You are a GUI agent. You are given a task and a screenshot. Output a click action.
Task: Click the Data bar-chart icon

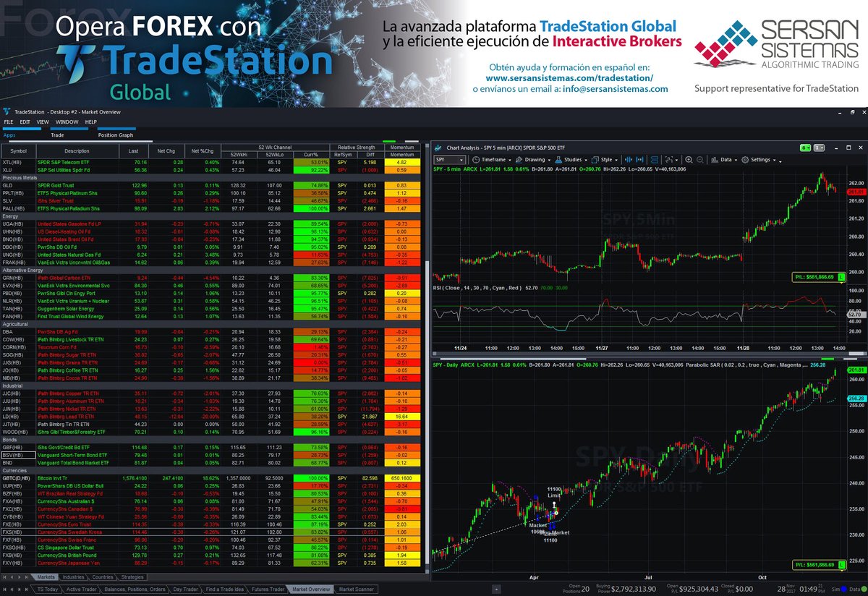(x=715, y=159)
